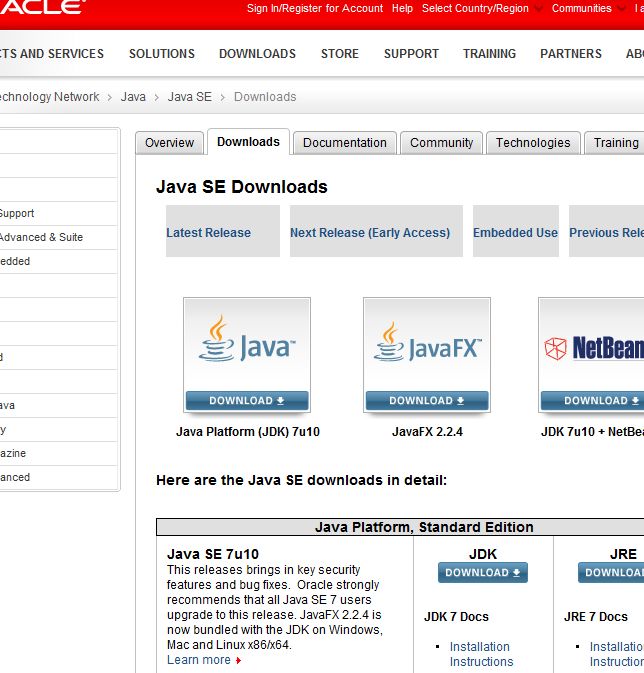Select the Downloads tab
Image resolution: width=644 pixels, height=673 pixels.
248,142
